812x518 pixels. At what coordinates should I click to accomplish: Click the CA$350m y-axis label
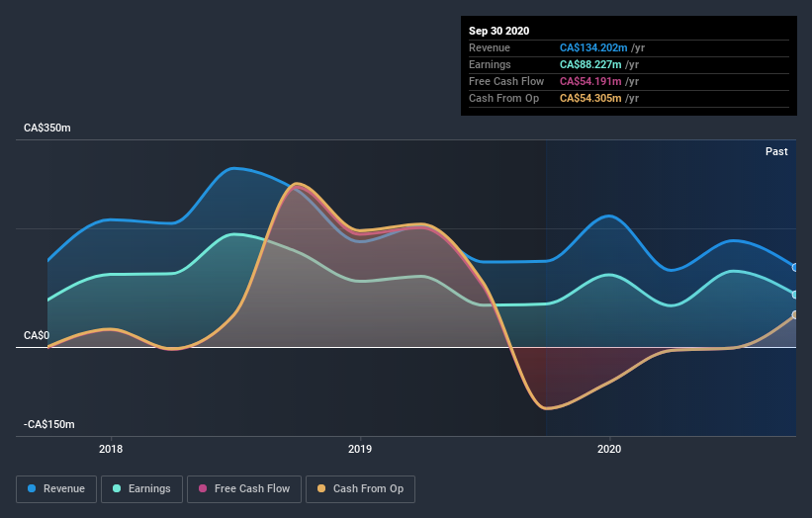47,128
